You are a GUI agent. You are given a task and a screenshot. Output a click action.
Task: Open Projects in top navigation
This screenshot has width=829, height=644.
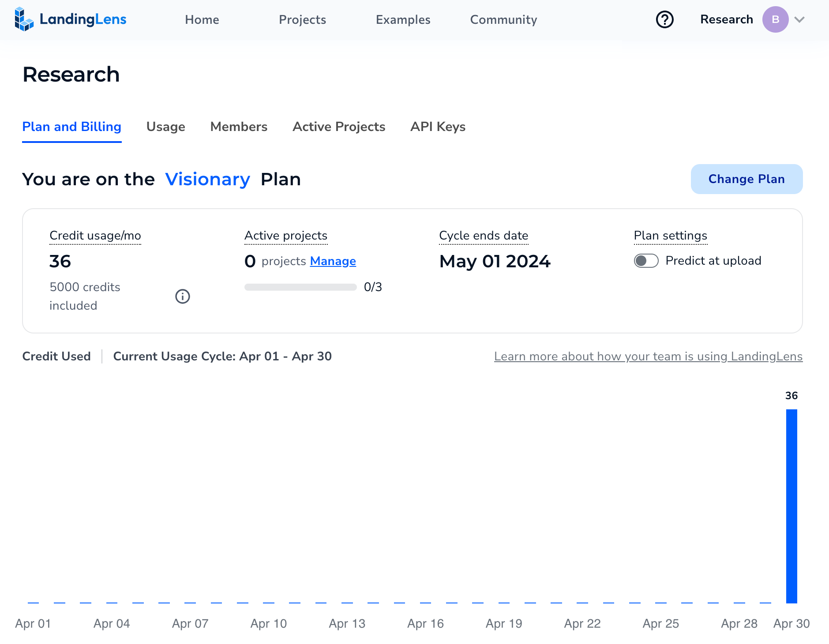[302, 19]
